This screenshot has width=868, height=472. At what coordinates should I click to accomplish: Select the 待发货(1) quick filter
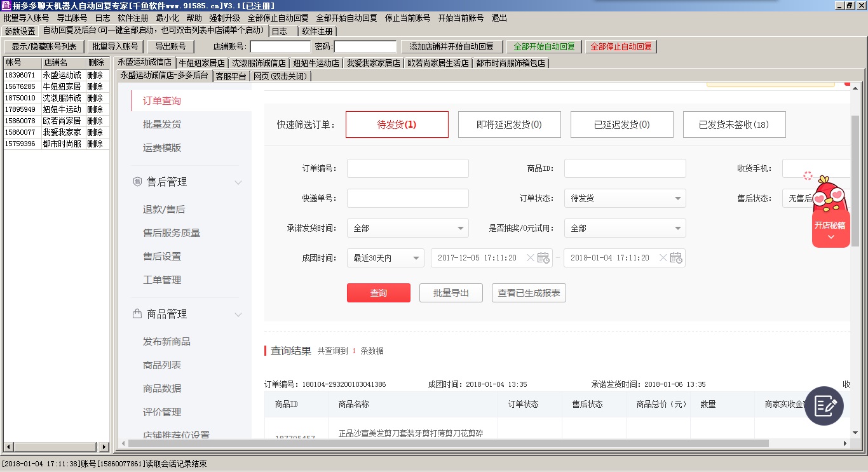[397, 125]
